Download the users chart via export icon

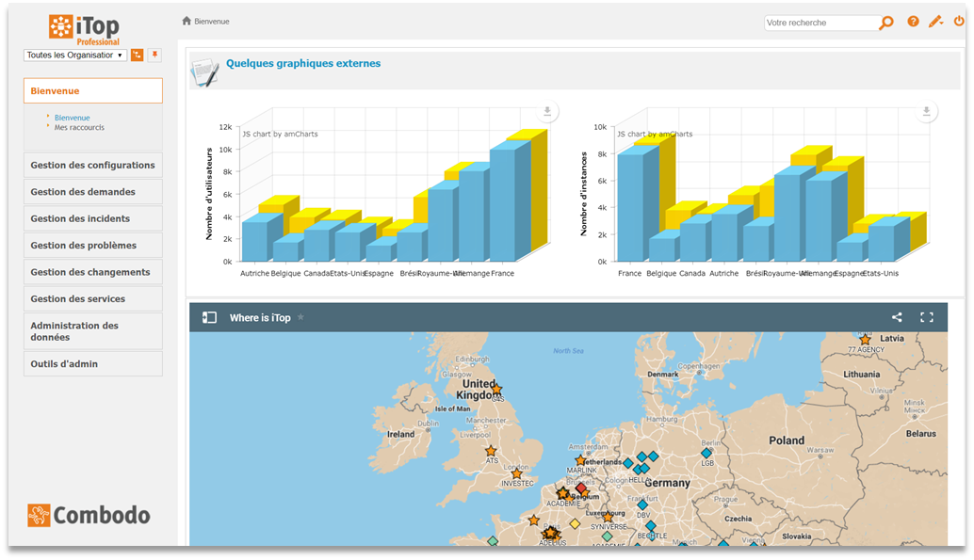tap(547, 112)
